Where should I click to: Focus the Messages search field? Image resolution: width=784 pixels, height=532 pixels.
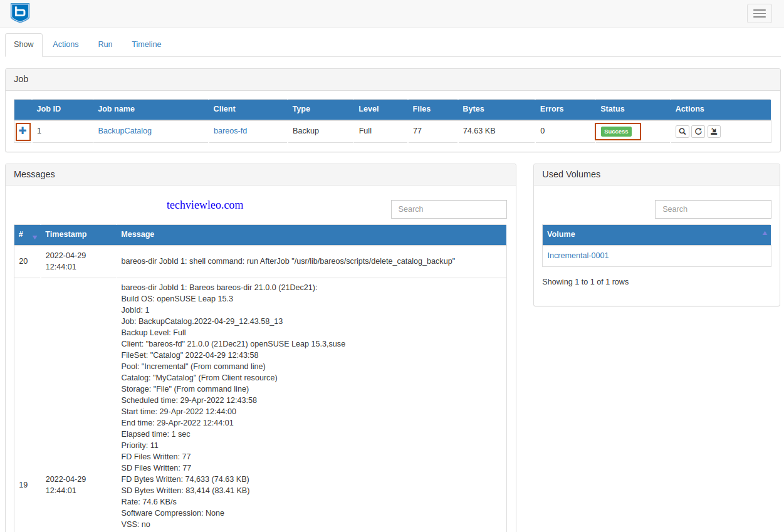(449, 209)
